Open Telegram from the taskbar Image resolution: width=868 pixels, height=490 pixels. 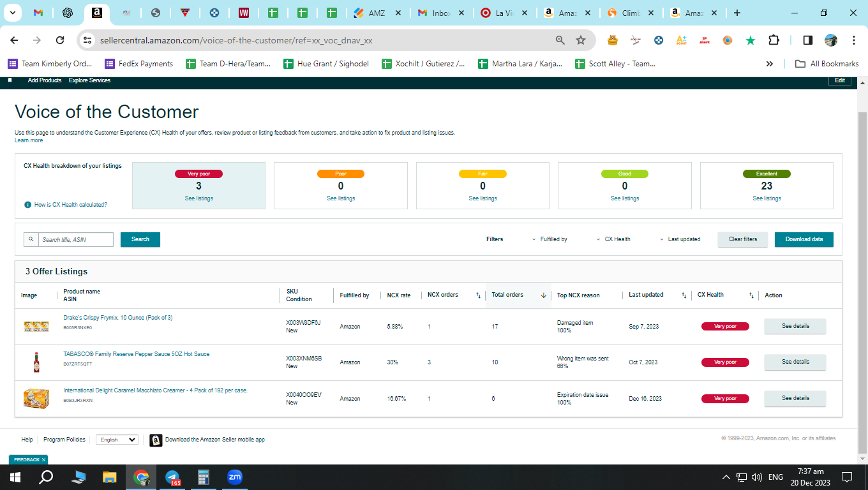(x=172, y=477)
